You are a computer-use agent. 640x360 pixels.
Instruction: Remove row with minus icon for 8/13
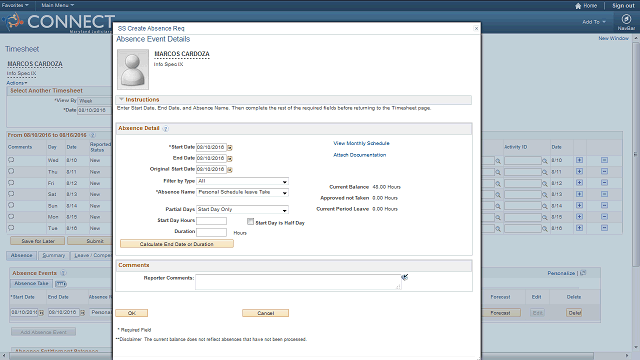pos(604,194)
